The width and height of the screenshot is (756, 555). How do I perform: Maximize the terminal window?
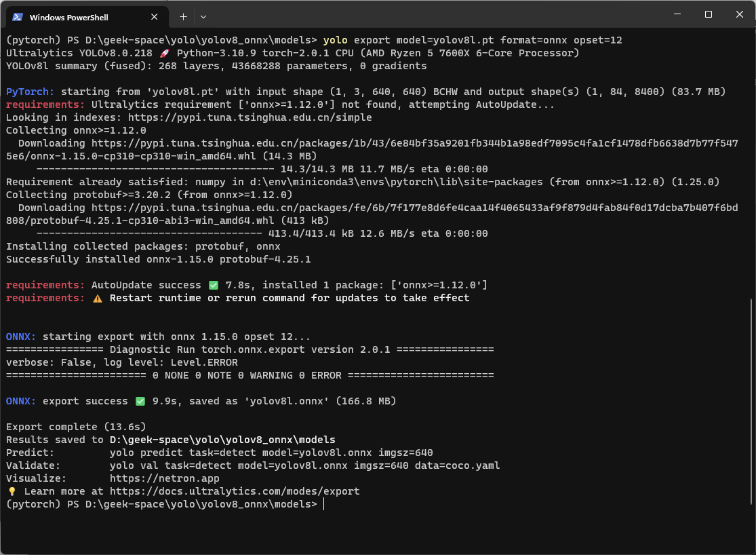[708, 14]
